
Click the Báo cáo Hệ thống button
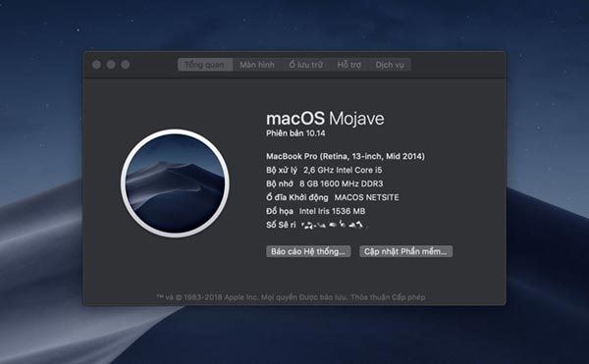(x=308, y=251)
